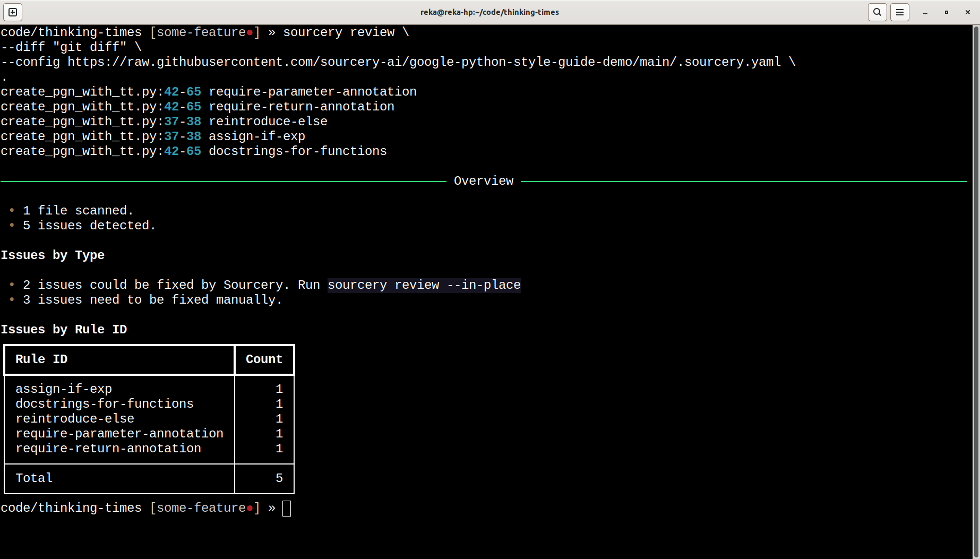The image size is (980, 559).
Task: Click the 'require-parameter-annotation' output line
Action: [209, 92]
